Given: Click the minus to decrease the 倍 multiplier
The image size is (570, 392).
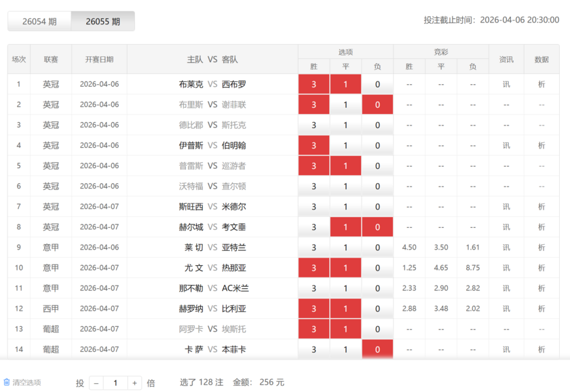Looking at the screenshot, I should click(96, 381).
